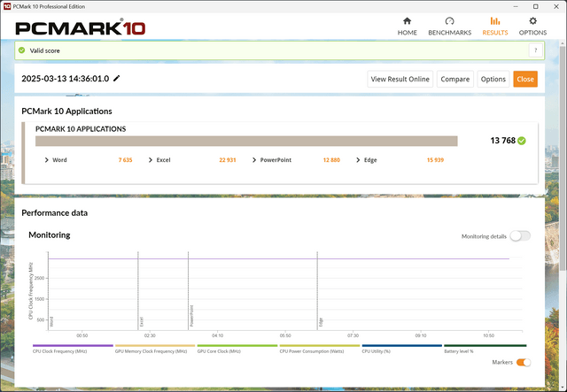Screen dimensions: 567x392
Task: Toggle GPU Core Clock legend swatch
Action: [x=237, y=346]
